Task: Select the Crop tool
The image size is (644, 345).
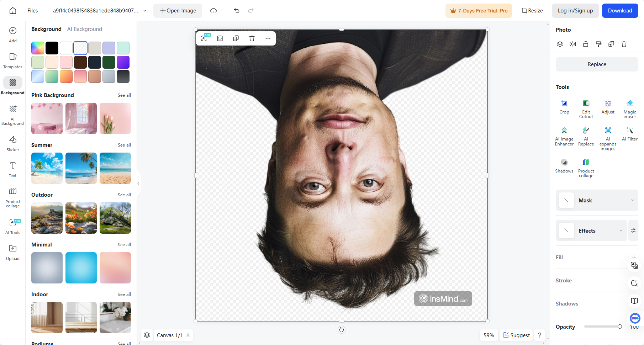Action: (564, 106)
